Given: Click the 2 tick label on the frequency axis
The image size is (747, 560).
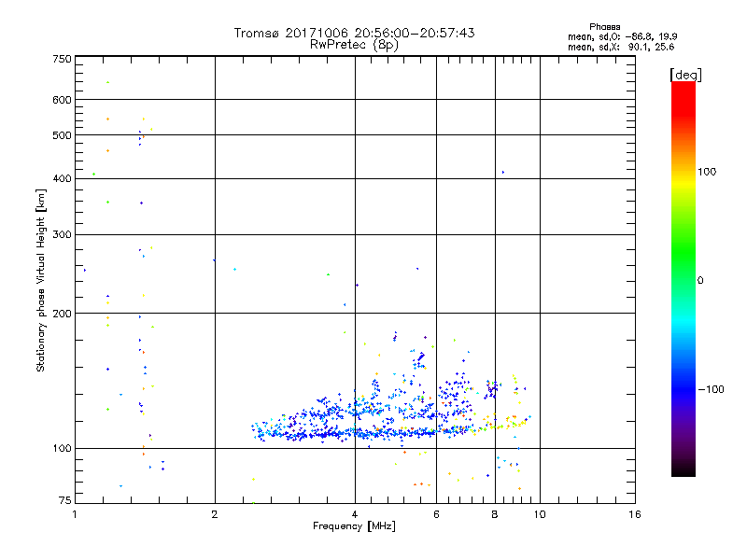Looking at the screenshot, I should click(215, 514).
